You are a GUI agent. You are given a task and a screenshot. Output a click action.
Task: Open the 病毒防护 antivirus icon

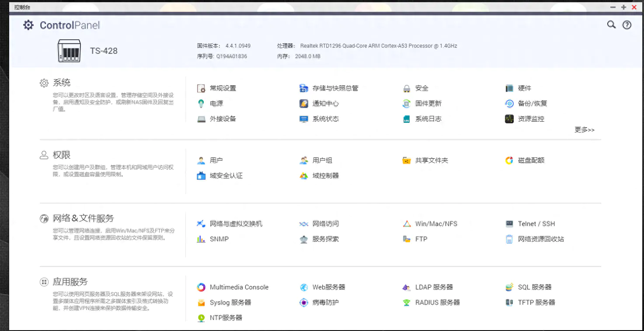304,303
